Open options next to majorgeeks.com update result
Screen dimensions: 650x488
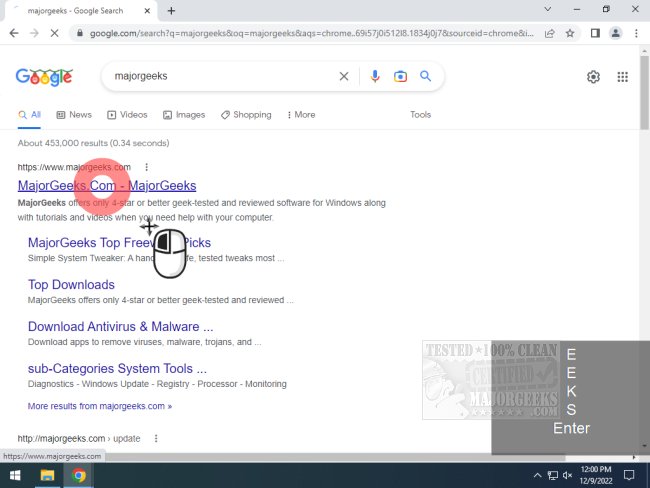[x=156, y=438]
